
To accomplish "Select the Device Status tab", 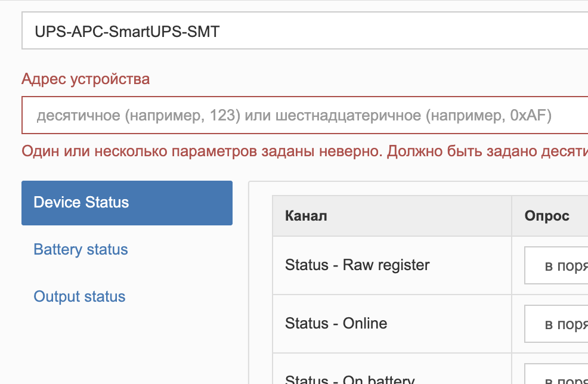I will pyautogui.click(x=127, y=203).
